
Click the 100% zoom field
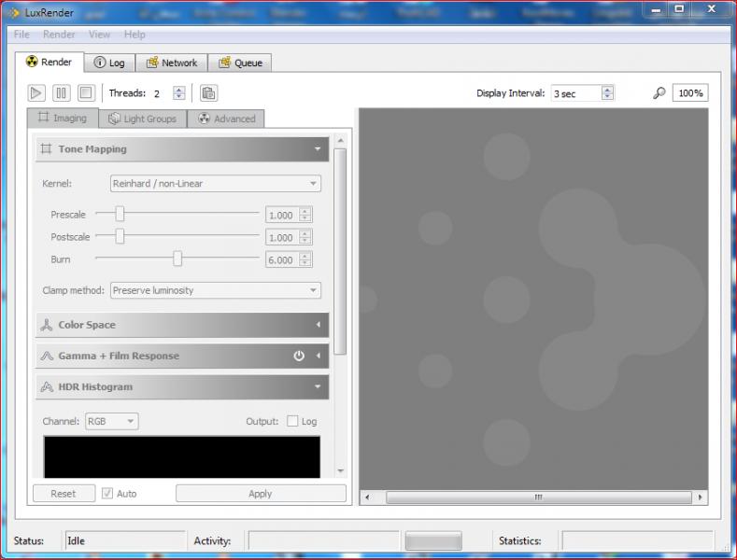pyautogui.click(x=690, y=93)
